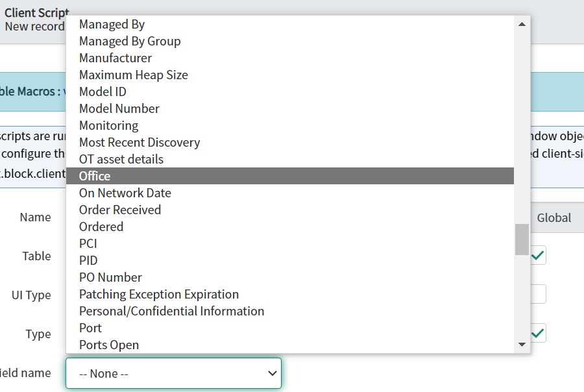The image size is (584, 392).
Task: Choose 'Patching Exception Expiration' option
Action: (159, 294)
